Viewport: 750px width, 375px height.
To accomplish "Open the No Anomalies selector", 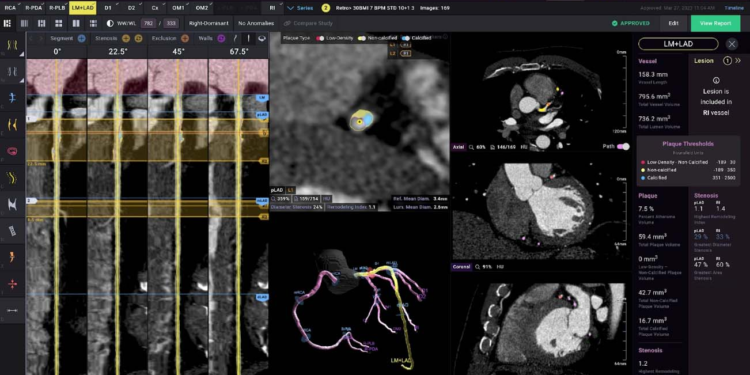I will coord(256,23).
